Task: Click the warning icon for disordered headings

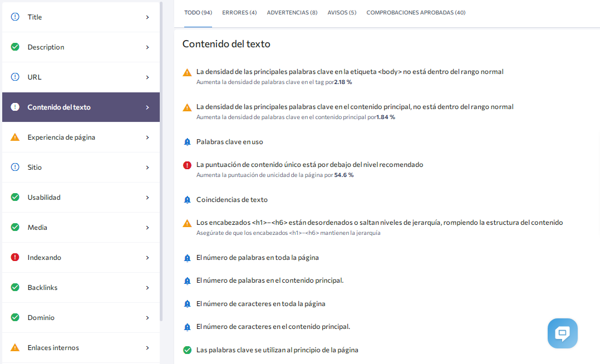Action: tap(187, 223)
